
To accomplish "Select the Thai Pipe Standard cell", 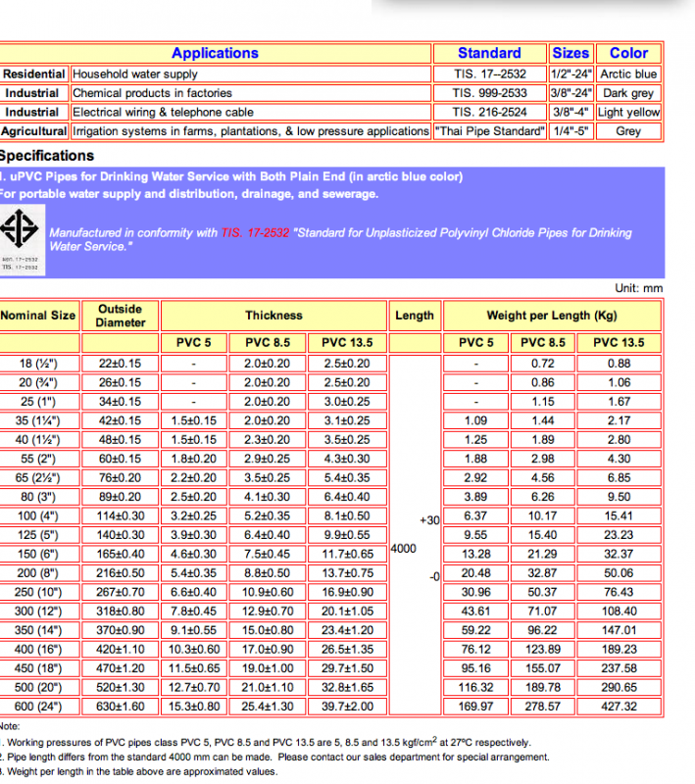I will click(489, 131).
